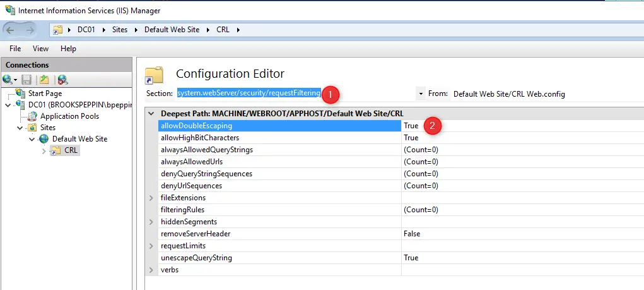Select the filteringRules property row
Viewport: 644px width, 290px height.
click(x=401, y=210)
